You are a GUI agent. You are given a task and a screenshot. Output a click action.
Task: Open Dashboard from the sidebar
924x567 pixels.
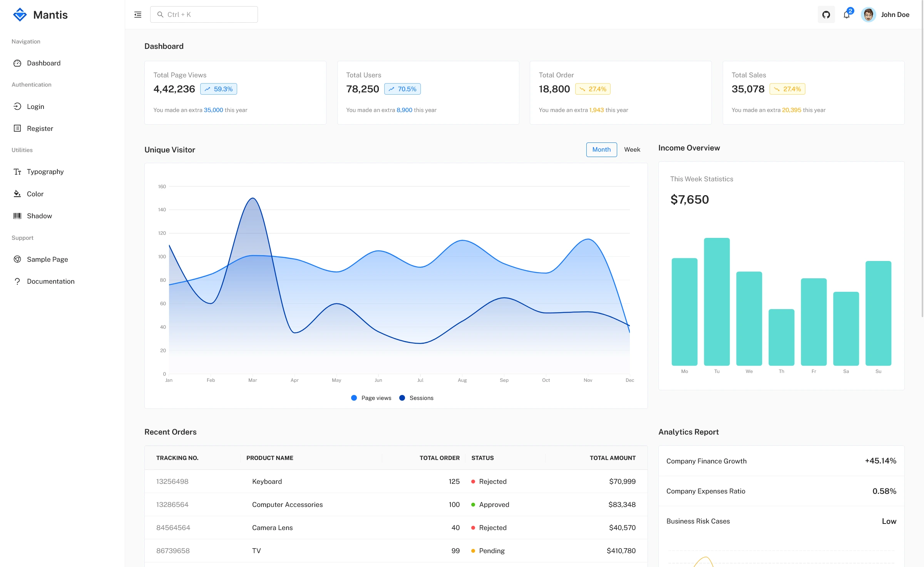tap(43, 63)
